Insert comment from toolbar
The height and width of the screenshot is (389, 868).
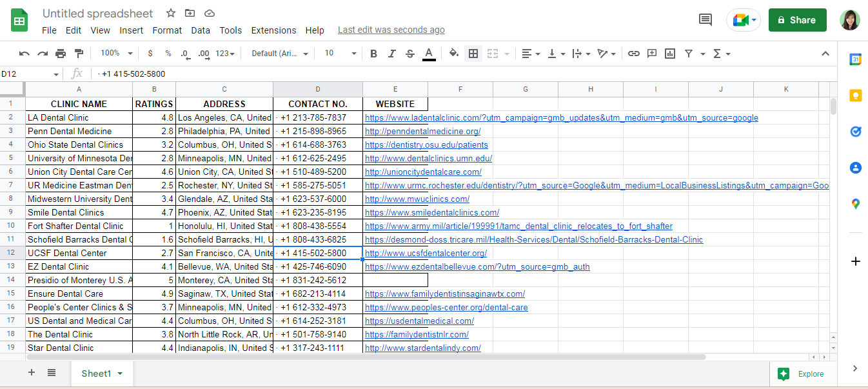pyautogui.click(x=652, y=54)
